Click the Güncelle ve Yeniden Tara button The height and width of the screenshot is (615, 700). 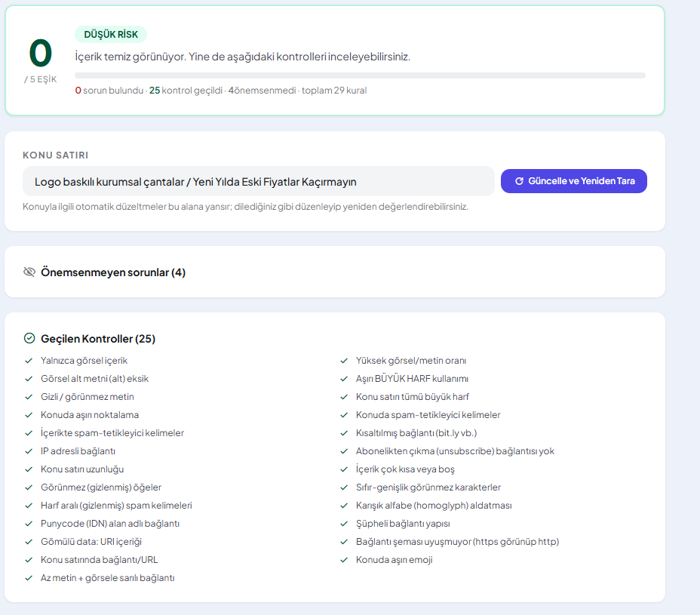click(574, 181)
